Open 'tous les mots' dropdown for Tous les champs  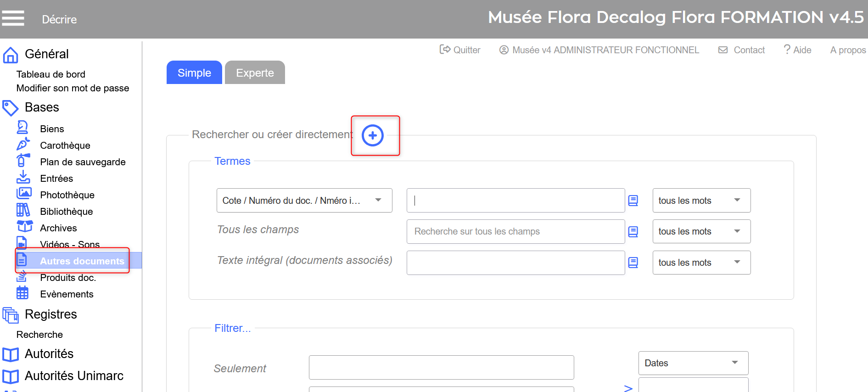click(701, 232)
